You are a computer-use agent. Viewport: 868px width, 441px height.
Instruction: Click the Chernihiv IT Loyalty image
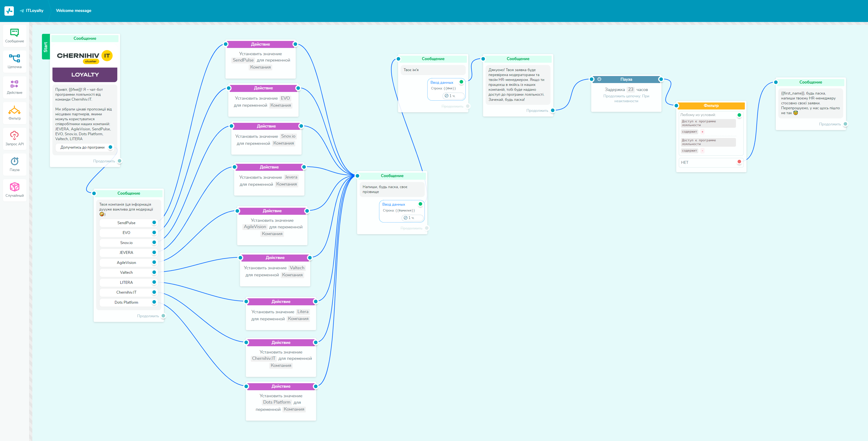tap(85, 63)
